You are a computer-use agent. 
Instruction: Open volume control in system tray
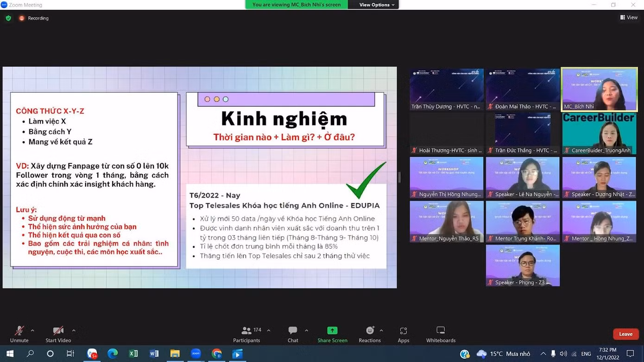[x=563, y=354]
